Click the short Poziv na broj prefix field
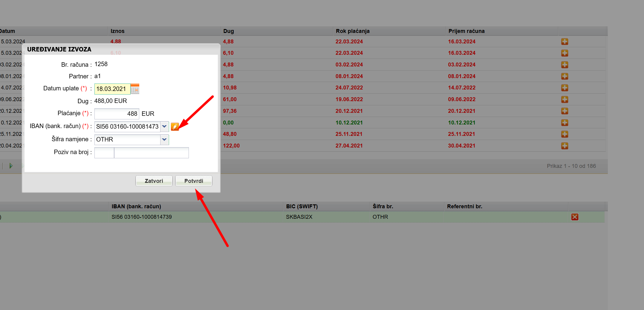The image size is (644, 310). [x=104, y=153]
